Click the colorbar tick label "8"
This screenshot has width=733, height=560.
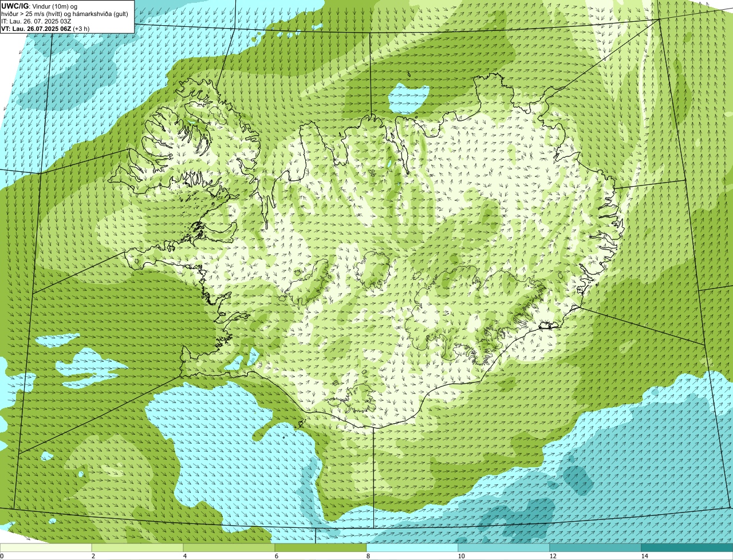[x=368, y=556]
